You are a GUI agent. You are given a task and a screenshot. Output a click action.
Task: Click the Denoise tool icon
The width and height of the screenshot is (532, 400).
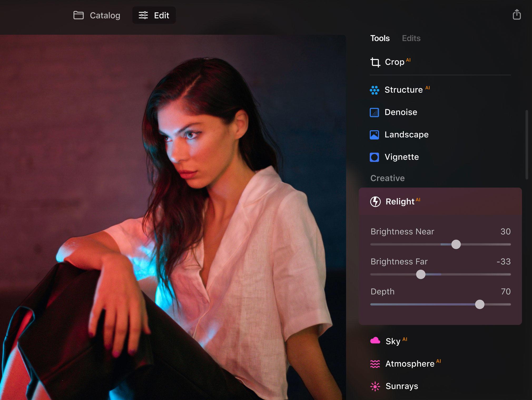tap(375, 112)
